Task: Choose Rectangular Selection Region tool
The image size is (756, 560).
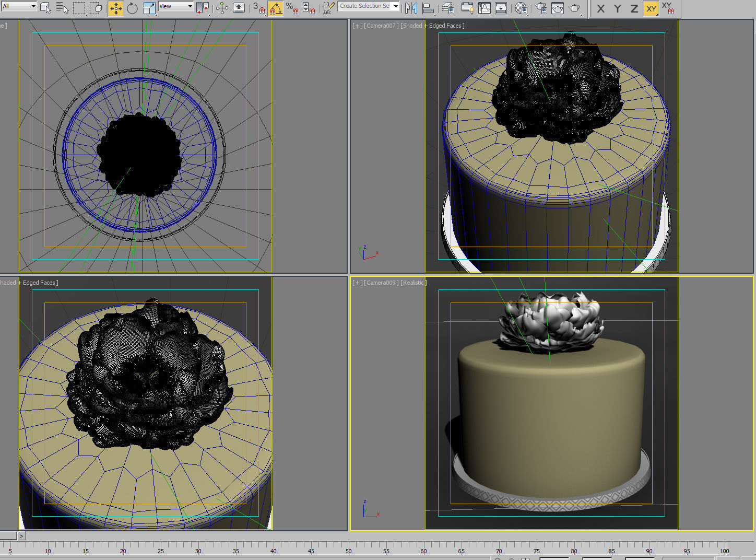Action: pyautogui.click(x=79, y=8)
